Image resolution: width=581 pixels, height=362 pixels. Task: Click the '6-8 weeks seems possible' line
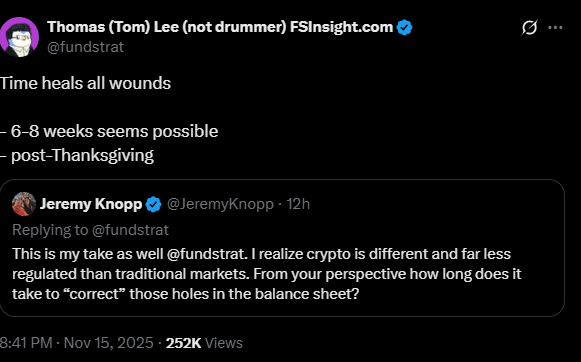tap(109, 132)
